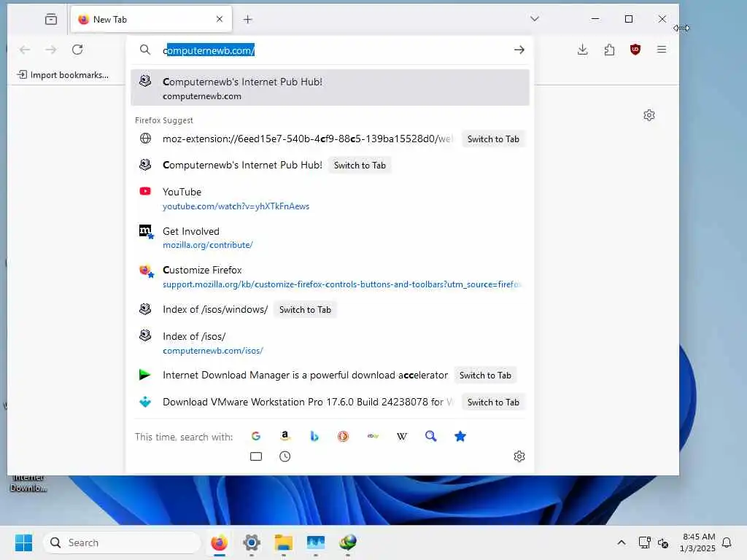Switch to Tab for Computernewb's Internet Pub Hub

(x=360, y=166)
